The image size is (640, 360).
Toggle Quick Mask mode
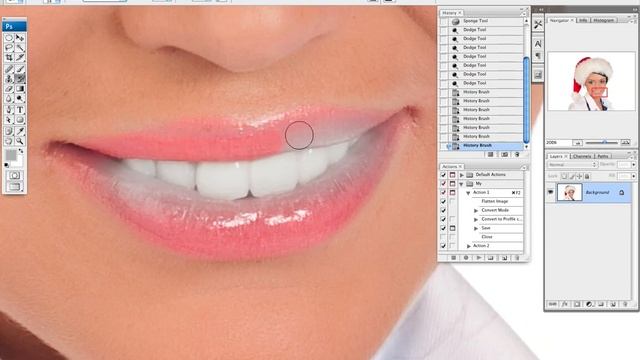(x=14, y=175)
